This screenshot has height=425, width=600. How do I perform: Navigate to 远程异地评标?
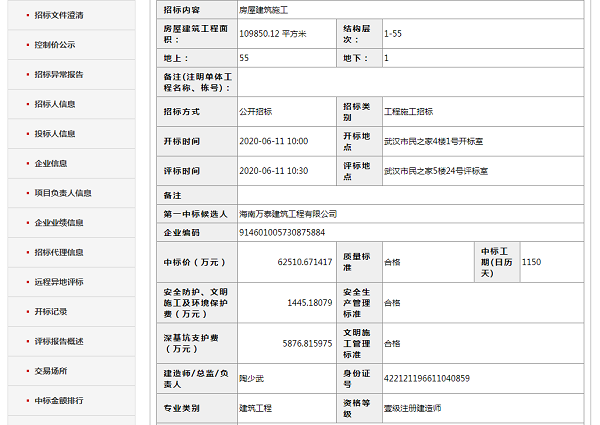59,282
